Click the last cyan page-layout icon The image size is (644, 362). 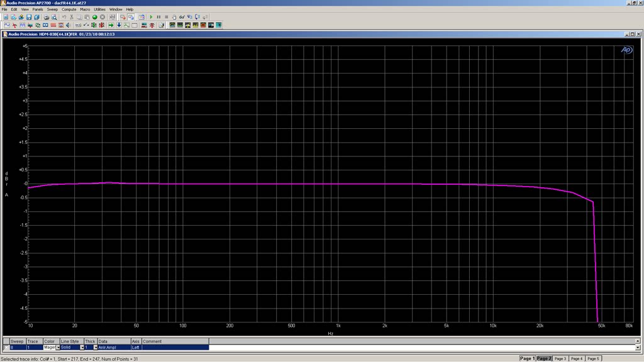coord(218,25)
